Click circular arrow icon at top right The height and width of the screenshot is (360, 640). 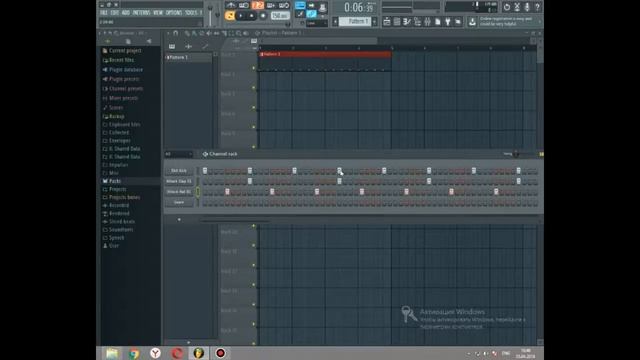pos(507,7)
